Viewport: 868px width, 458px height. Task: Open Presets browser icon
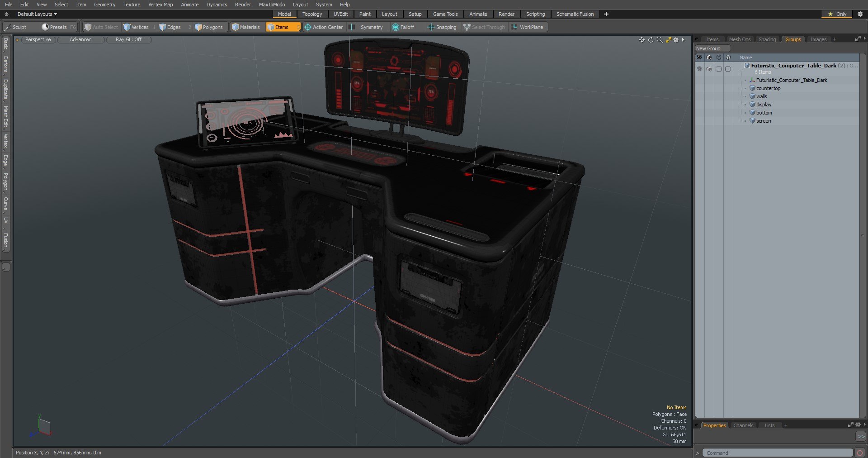[45, 27]
